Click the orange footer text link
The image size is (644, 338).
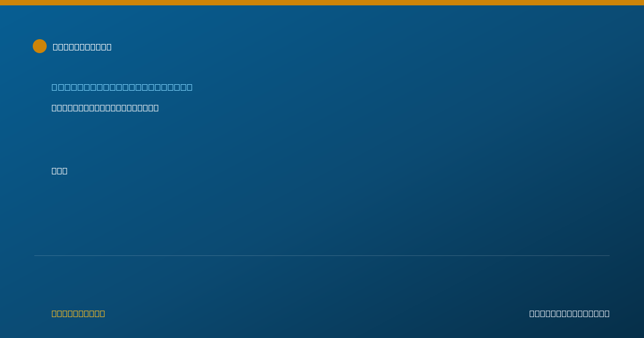[78, 313]
